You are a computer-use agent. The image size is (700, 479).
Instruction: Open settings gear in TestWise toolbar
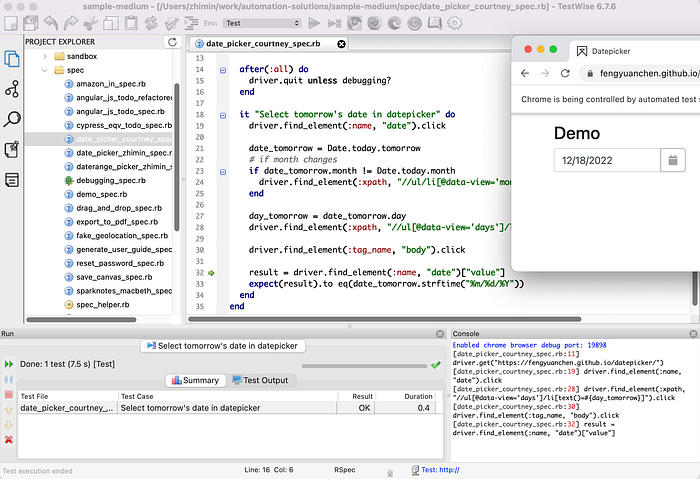coord(454,23)
